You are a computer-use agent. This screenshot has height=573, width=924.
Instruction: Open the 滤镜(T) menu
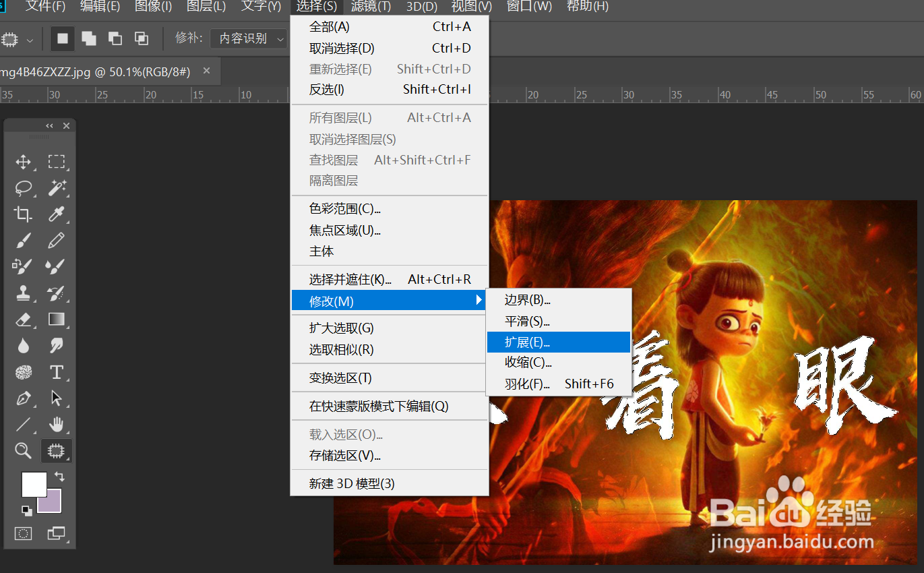point(371,7)
